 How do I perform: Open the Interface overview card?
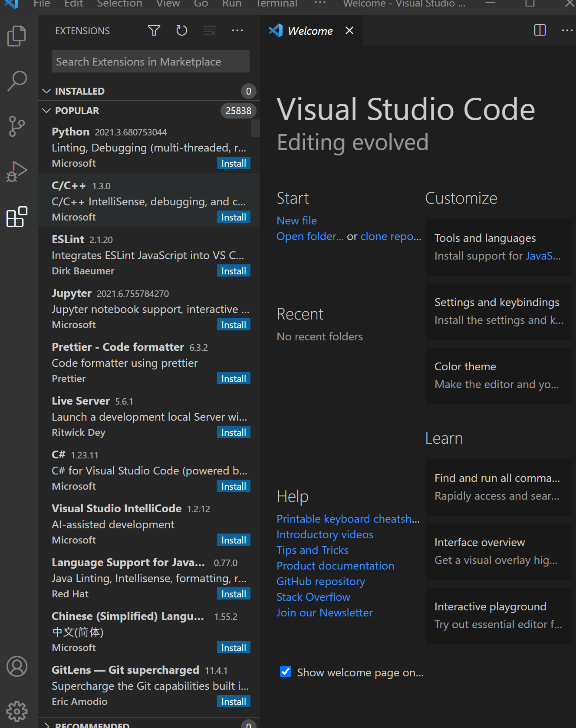[x=499, y=552]
